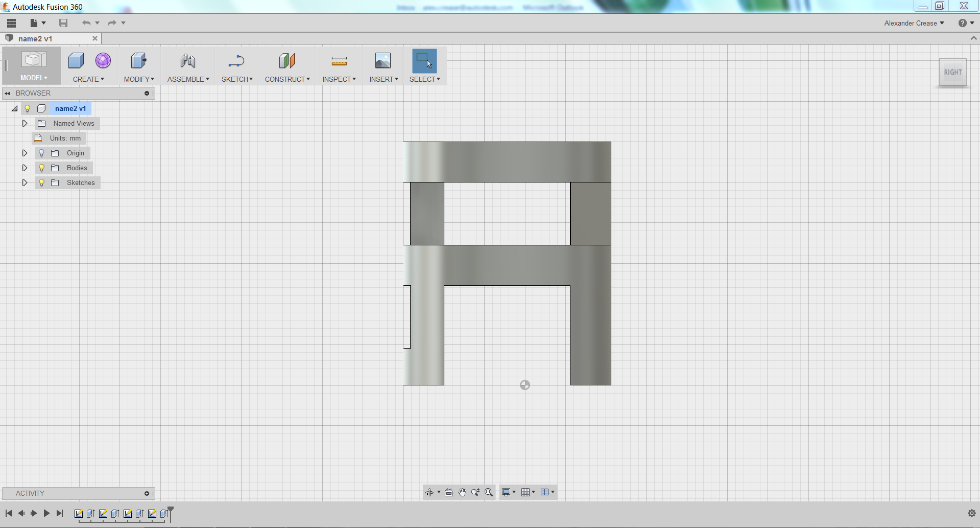Screen dimensions: 980x528
Task: Click the purple Create Form sphere icon
Action: click(x=103, y=61)
